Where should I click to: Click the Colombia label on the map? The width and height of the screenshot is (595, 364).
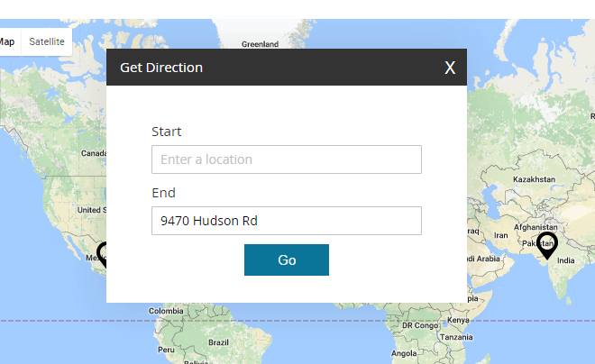coord(166,311)
